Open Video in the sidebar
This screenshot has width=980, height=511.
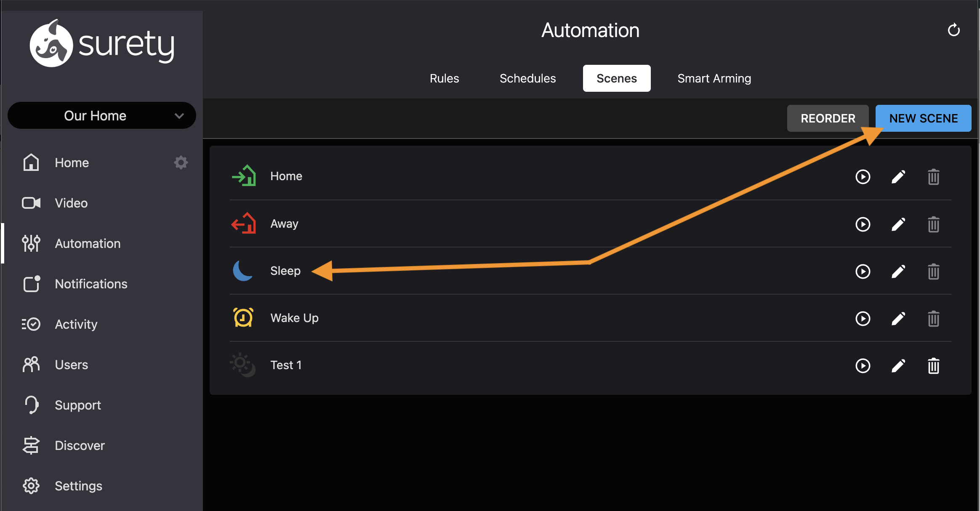click(x=71, y=203)
